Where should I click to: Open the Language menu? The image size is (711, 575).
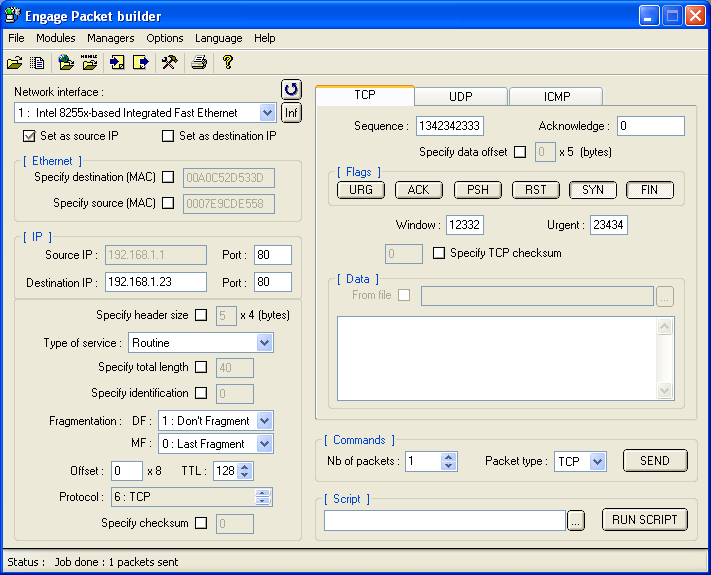coord(219,38)
